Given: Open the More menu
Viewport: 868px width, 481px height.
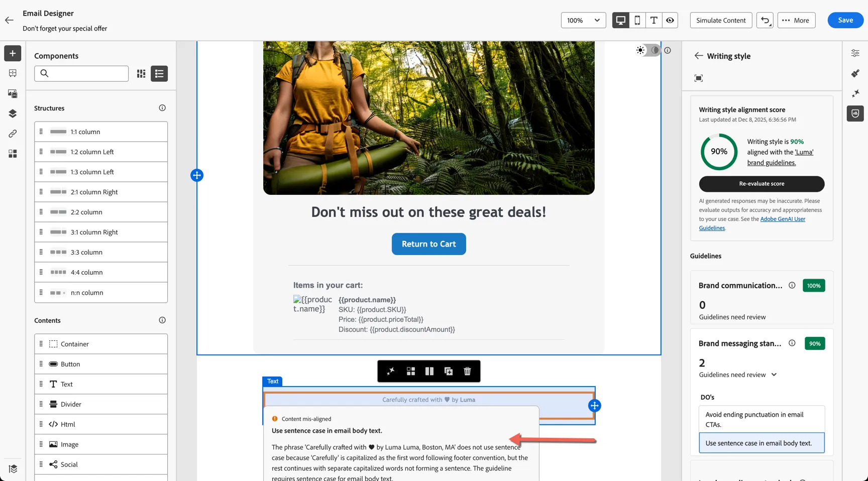Looking at the screenshot, I should [796, 20].
